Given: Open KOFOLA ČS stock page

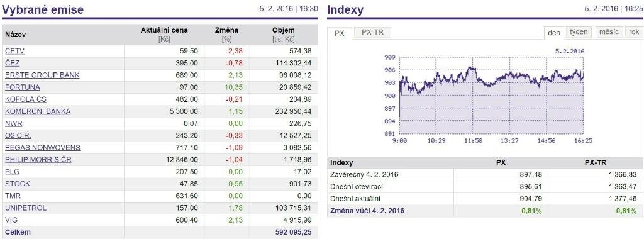Looking at the screenshot, I should 26,99.
